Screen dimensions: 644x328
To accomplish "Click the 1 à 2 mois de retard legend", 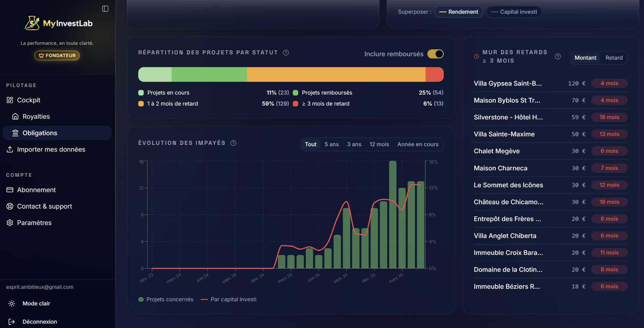I will click(x=214, y=104).
